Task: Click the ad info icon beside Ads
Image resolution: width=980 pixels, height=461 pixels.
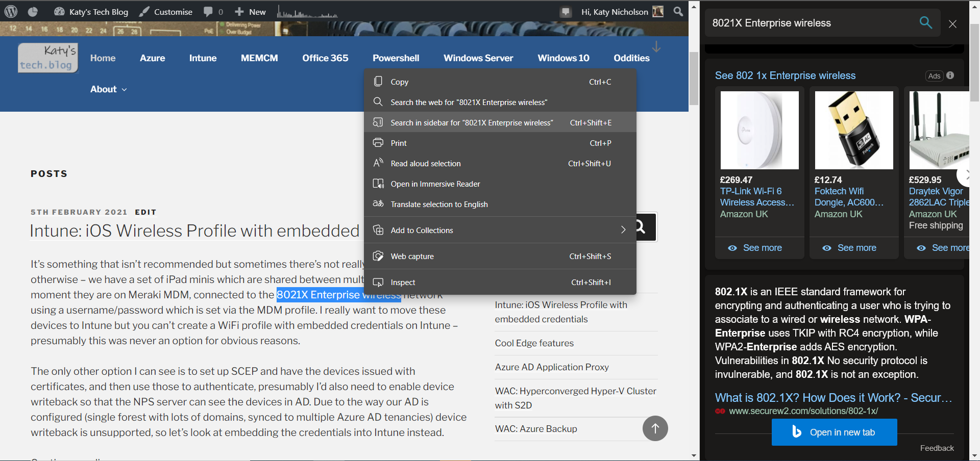Action: click(950, 75)
